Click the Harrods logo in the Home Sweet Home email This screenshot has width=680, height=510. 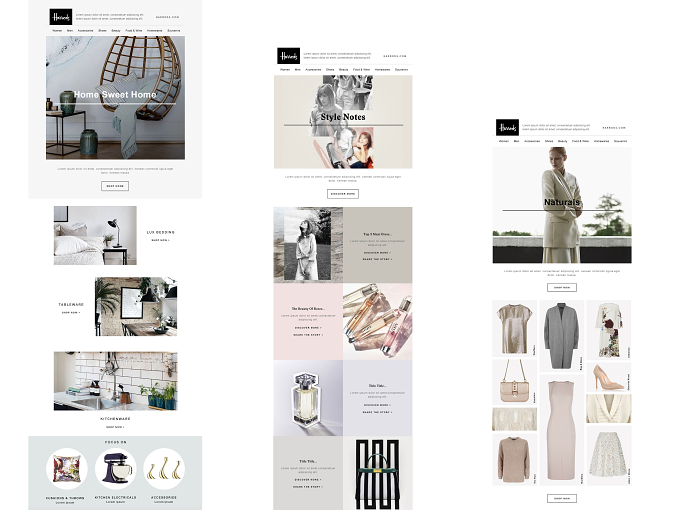pyautogui.click(x=61, y=17)
